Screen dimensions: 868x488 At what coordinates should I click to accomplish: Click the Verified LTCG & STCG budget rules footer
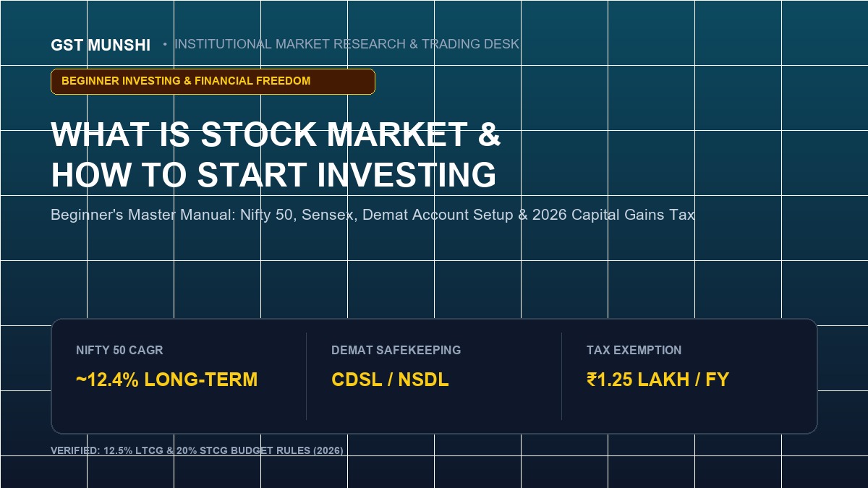[x=197, y=450]
